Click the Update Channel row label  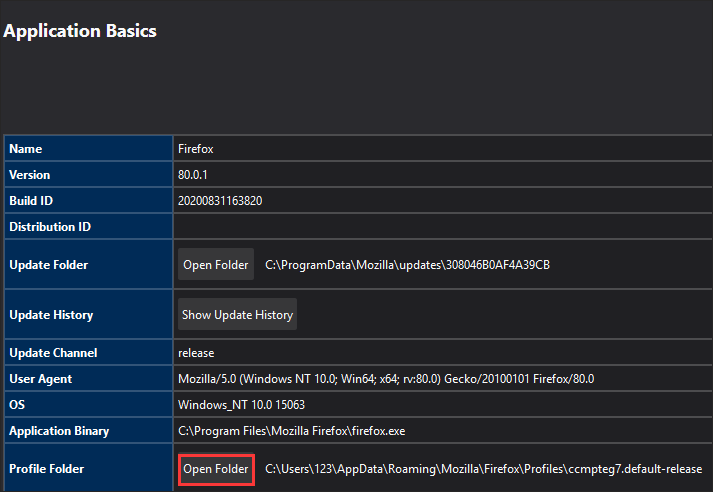[x=53, y=353]
